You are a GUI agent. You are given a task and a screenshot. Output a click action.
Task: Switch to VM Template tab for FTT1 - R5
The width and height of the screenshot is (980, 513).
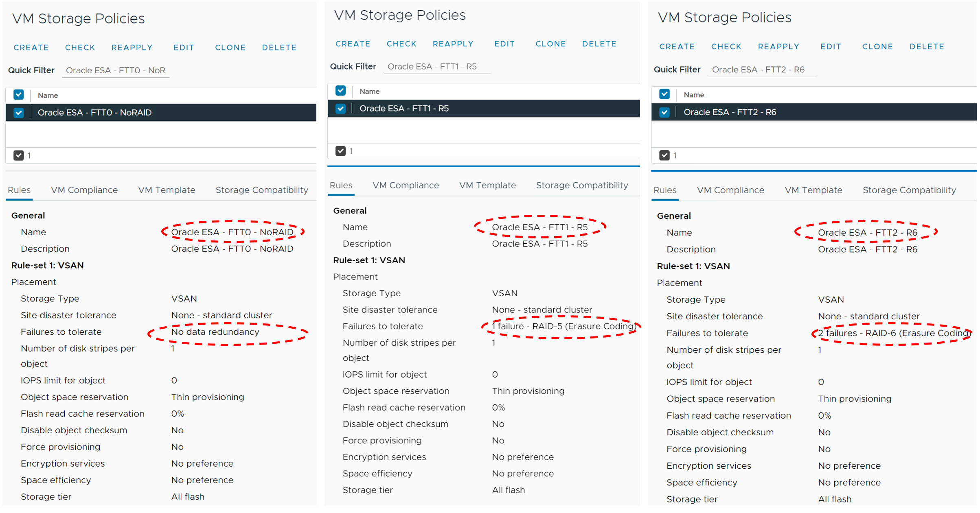point(487,186)
